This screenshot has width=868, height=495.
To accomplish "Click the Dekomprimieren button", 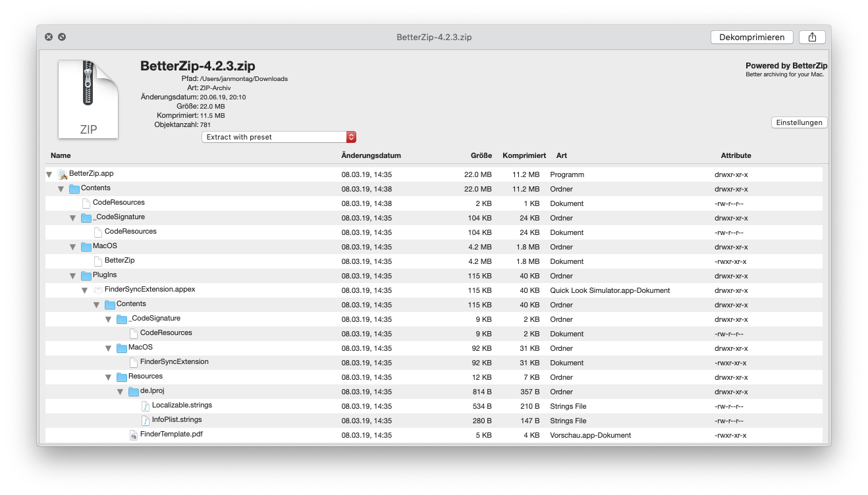I will pos(751,37).
